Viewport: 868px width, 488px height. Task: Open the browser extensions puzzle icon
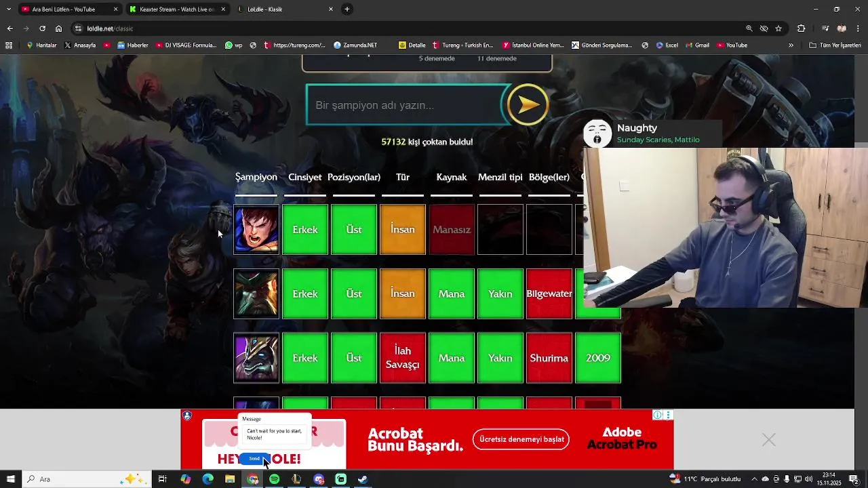802,28
